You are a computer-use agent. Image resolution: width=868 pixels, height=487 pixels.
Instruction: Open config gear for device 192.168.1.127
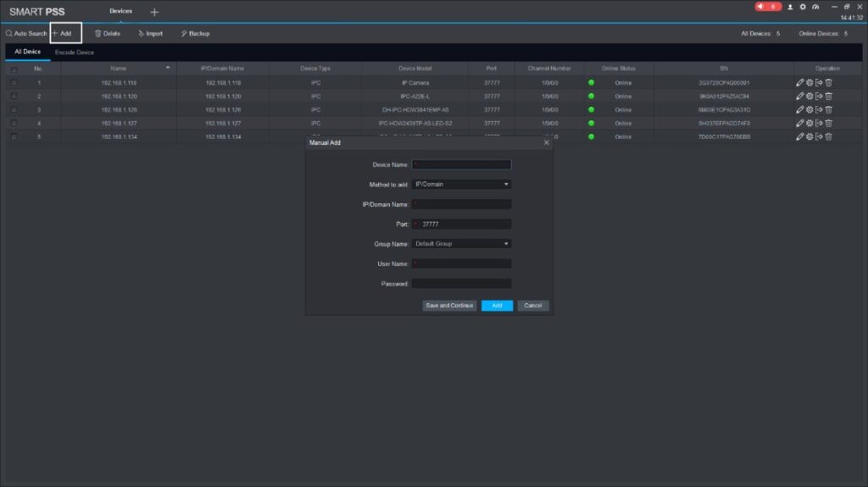(x=810, y=123)
